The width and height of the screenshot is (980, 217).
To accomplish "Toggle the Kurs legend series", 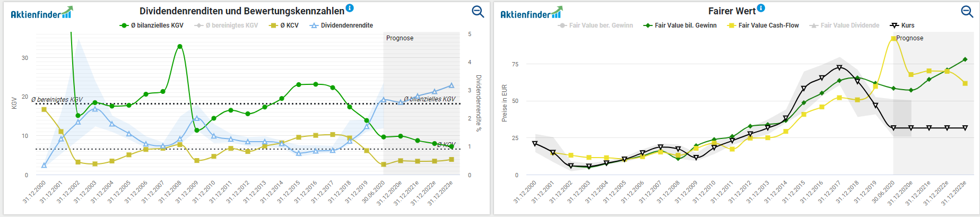I will (903, 25).
